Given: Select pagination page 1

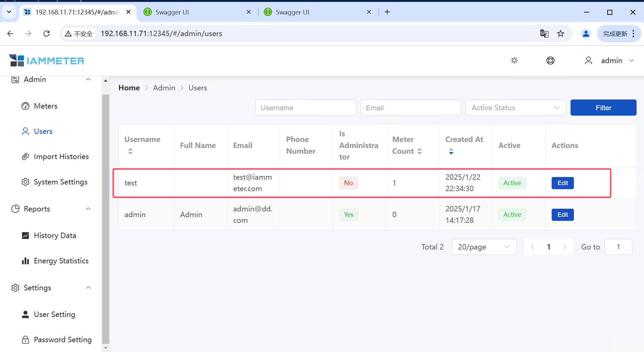Looking at the screenshot, I should click(x=549, y=247).
